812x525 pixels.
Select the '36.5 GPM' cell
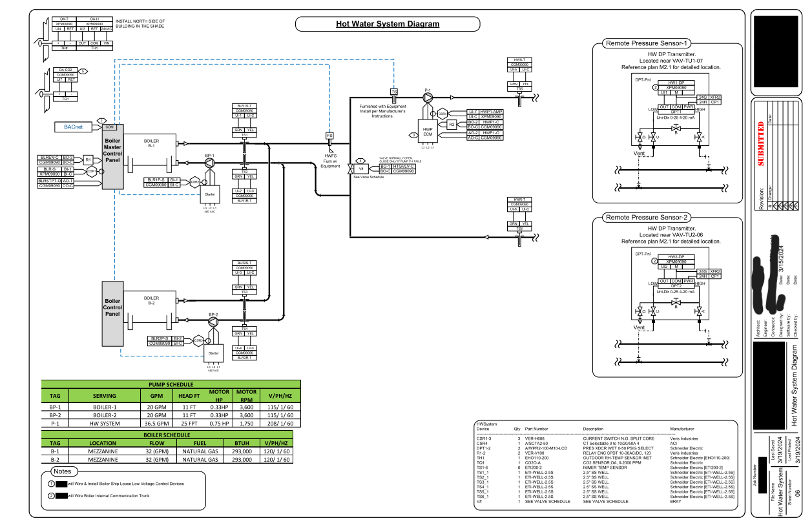[x=156, y=424]
